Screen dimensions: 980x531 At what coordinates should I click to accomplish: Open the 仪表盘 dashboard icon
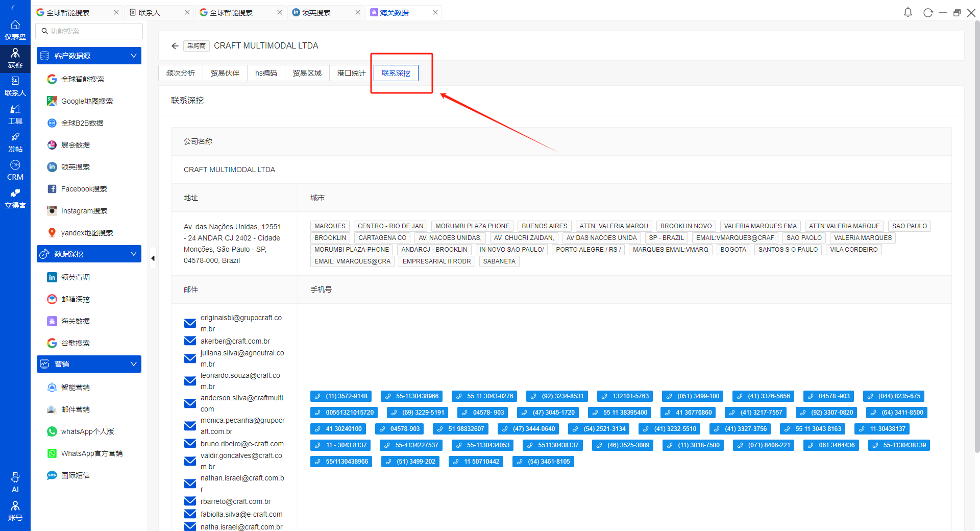[x=15, y=30]
